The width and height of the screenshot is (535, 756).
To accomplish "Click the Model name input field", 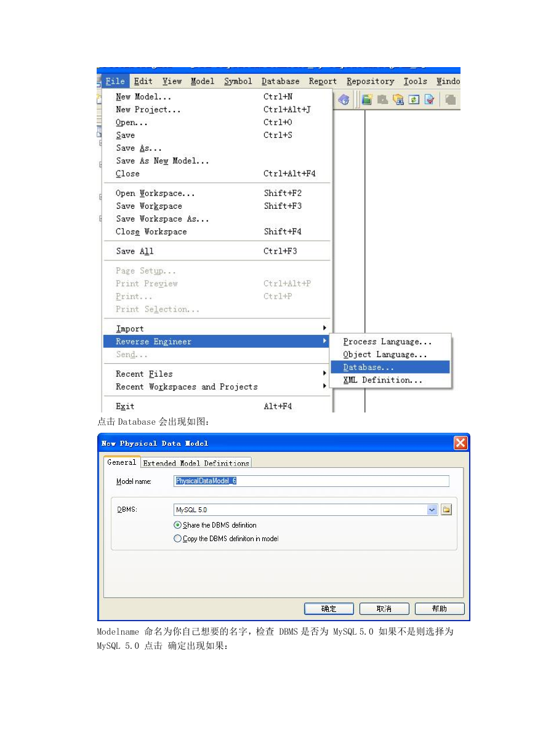I will point(312,481).
